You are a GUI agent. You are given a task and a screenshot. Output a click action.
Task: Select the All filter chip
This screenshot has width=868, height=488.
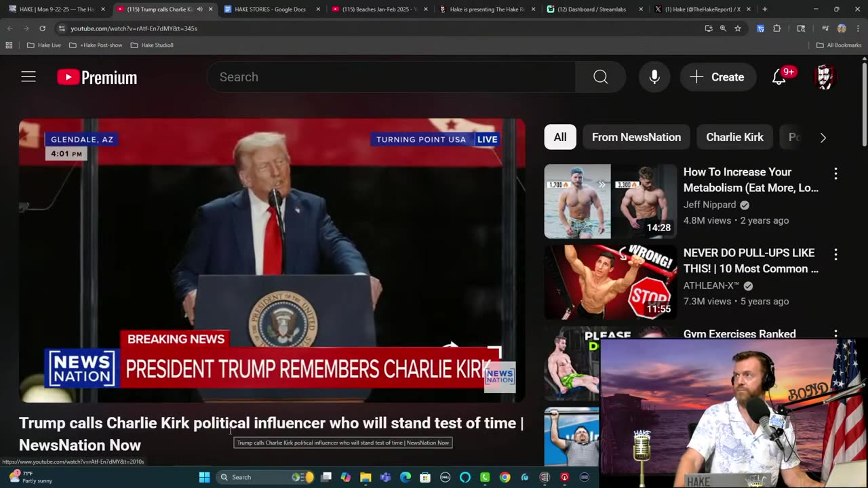tap(560, 138)
